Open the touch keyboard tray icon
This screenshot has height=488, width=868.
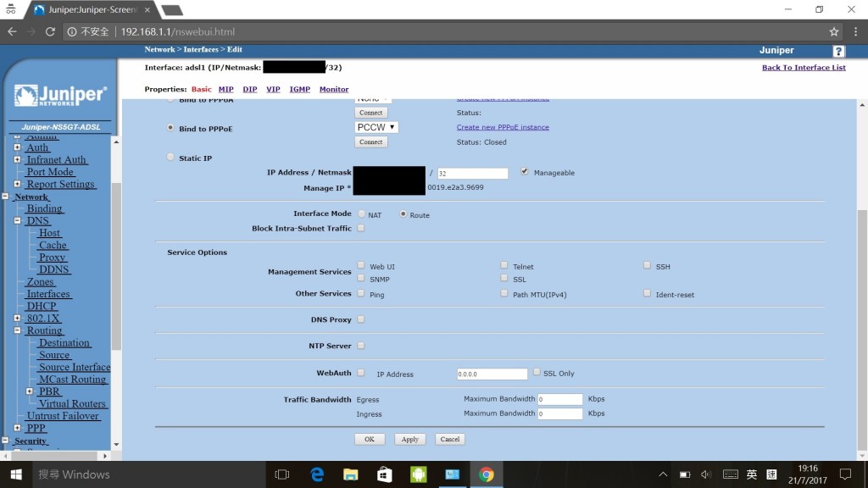point(730,474)
